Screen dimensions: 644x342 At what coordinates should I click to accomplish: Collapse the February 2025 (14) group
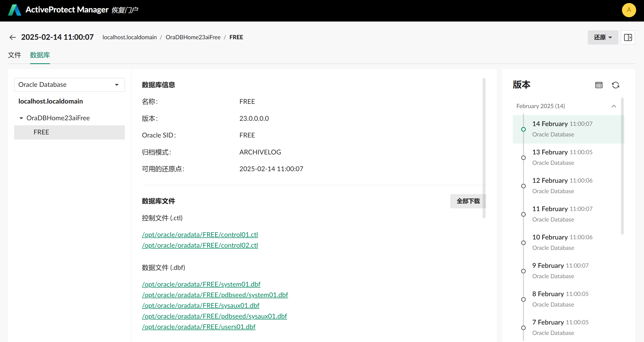(614, 106)
